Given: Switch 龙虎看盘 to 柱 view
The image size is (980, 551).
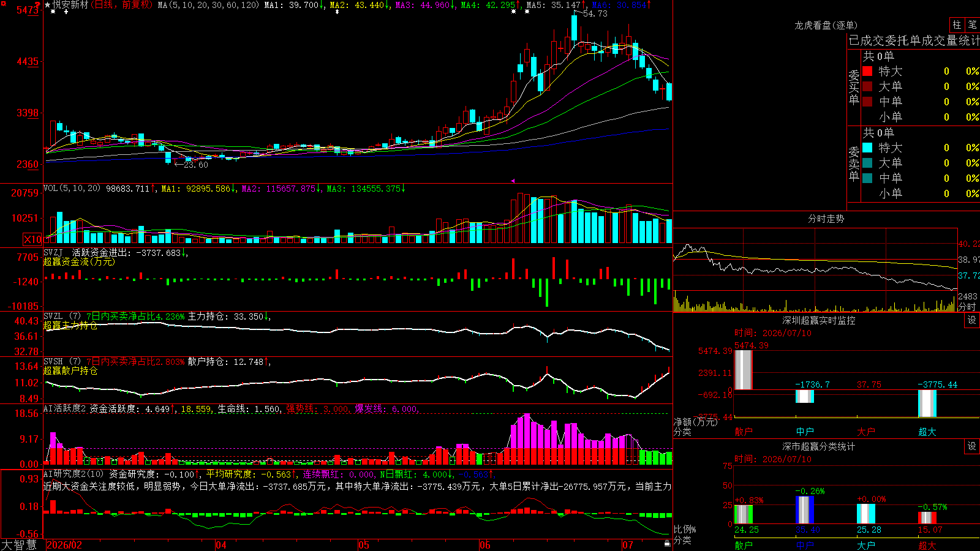Looking at the screenshot, I should 957,24.
